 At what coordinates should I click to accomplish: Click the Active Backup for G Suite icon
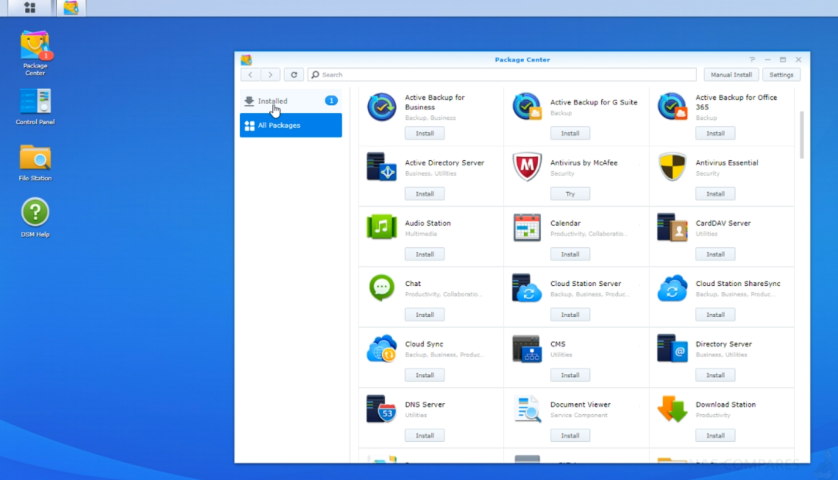click(x=527, y=106)
